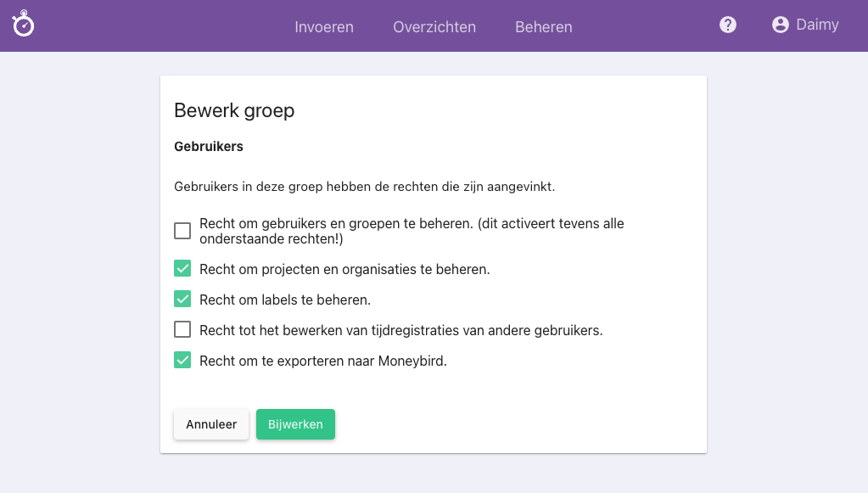Enable the manage users and groups checkbox
The image size is (868, 493).
click(182, 231)
